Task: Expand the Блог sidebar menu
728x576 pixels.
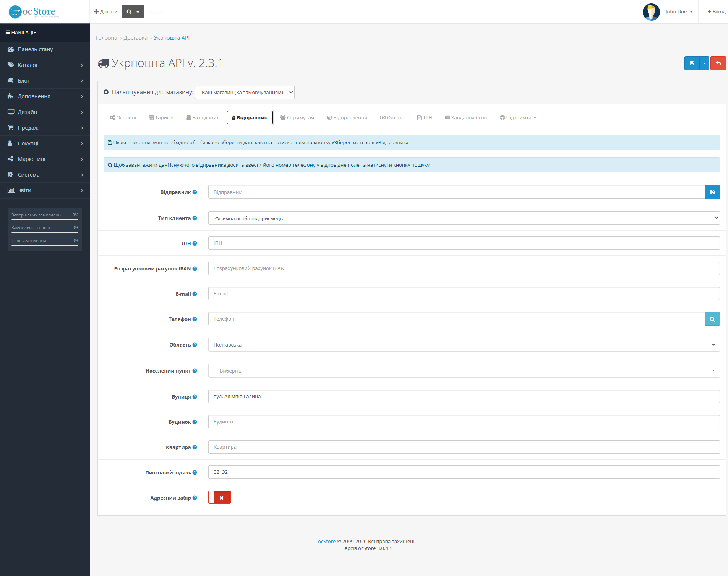Action: [x=45, y=81]
